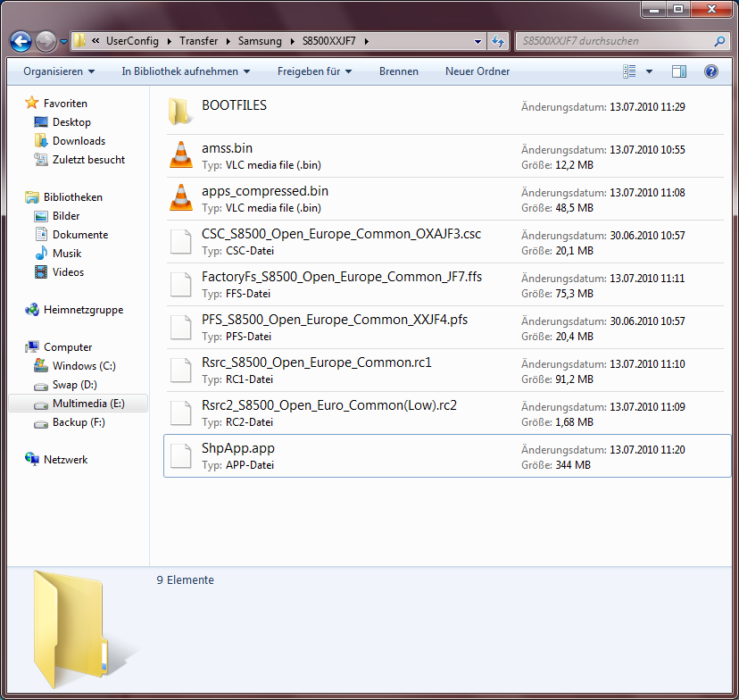Click the apps_compressed.bin file name

[265, 191]
